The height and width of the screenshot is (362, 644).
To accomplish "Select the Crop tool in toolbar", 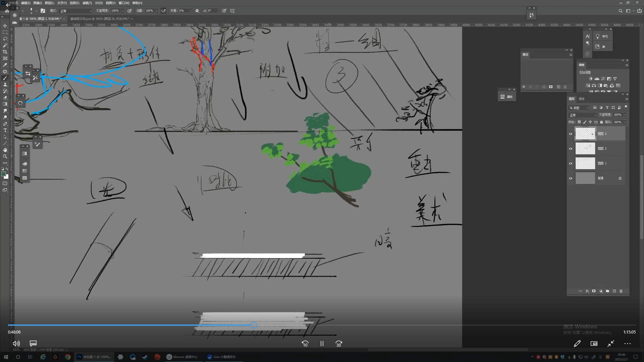I will coord(5,52).
